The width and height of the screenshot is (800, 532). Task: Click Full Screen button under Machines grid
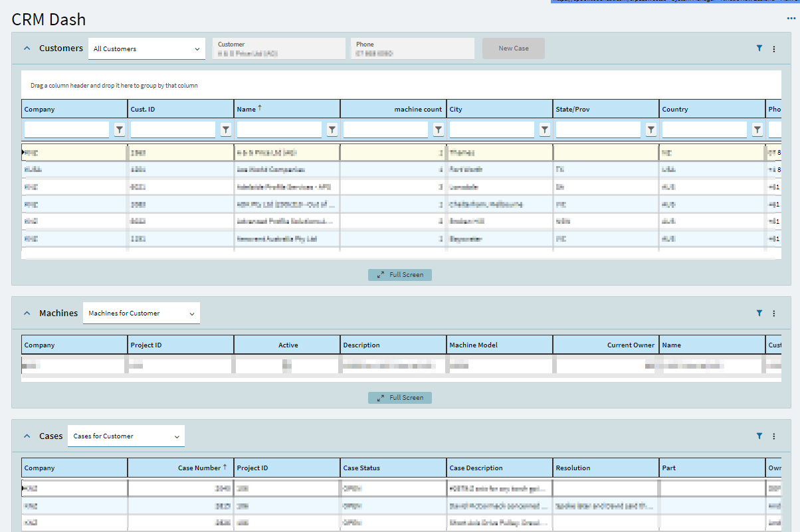click(400, 398)
